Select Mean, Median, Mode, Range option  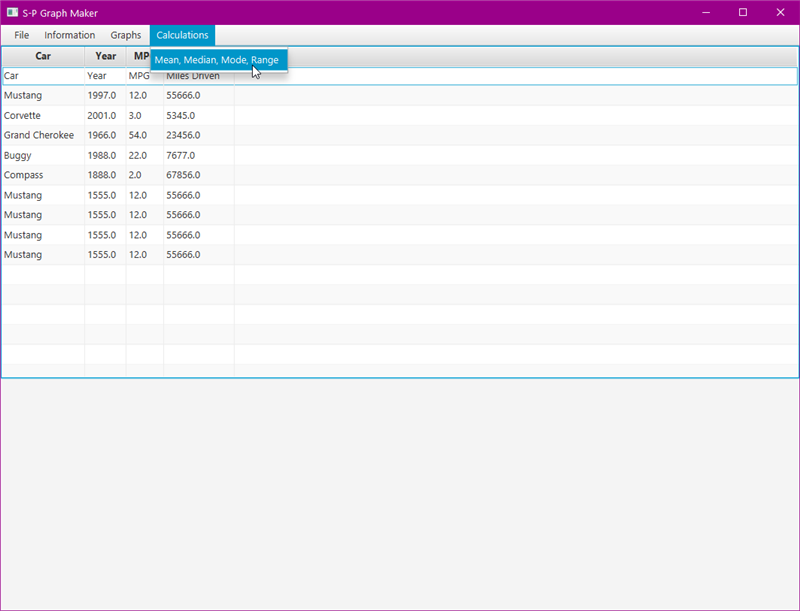217,60
